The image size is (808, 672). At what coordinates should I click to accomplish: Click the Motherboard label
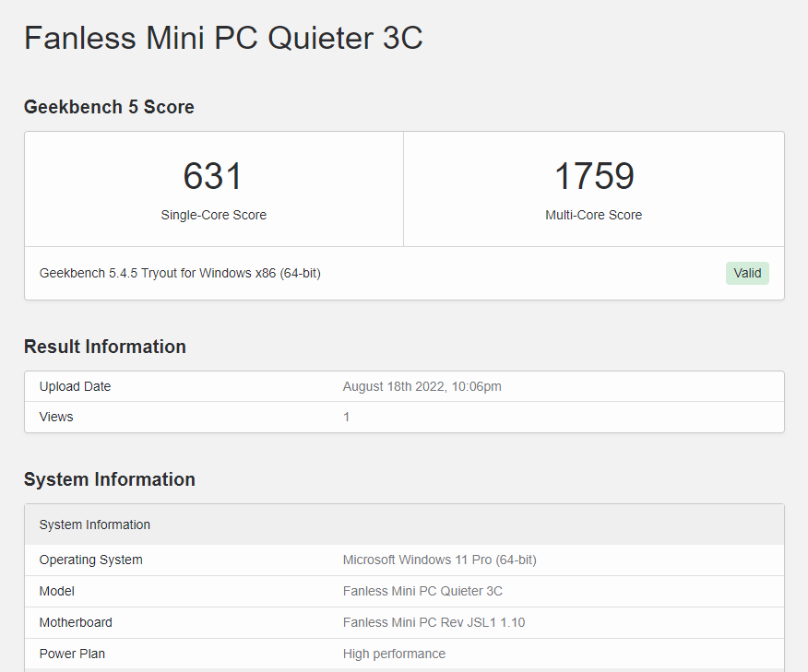tap(76, 622)
